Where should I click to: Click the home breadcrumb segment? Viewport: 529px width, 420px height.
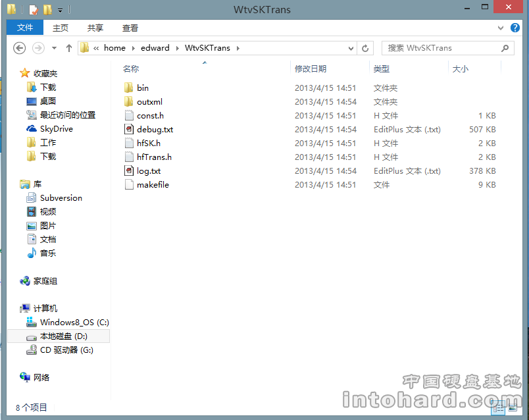coord(114,48)
